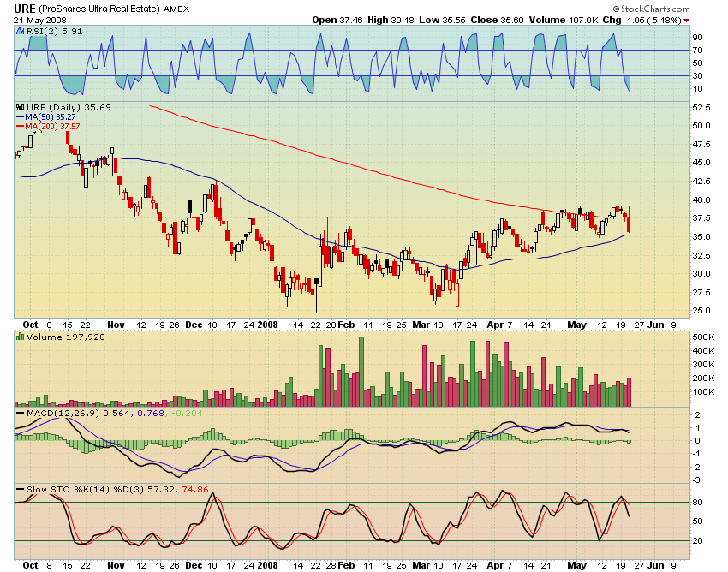
Task: Click the MA(50) 35.27 legend text
Action: point(51,117)
